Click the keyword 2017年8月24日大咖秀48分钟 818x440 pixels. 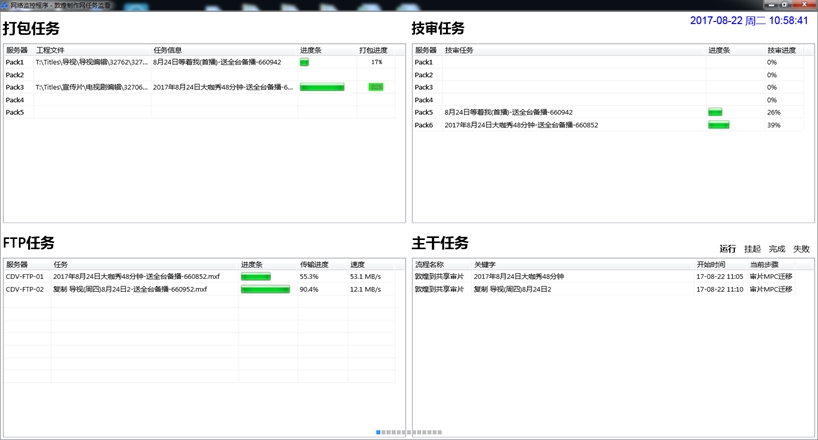(519, 277)
